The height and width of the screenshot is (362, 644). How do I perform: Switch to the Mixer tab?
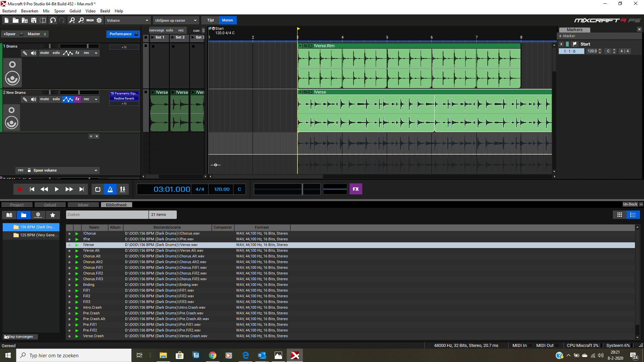(x=83, y=205)
